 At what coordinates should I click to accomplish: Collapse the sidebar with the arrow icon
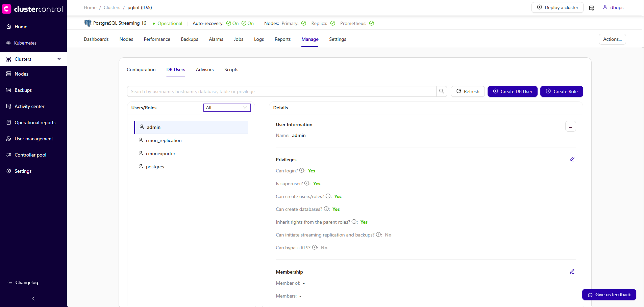[x=33, y=299]
